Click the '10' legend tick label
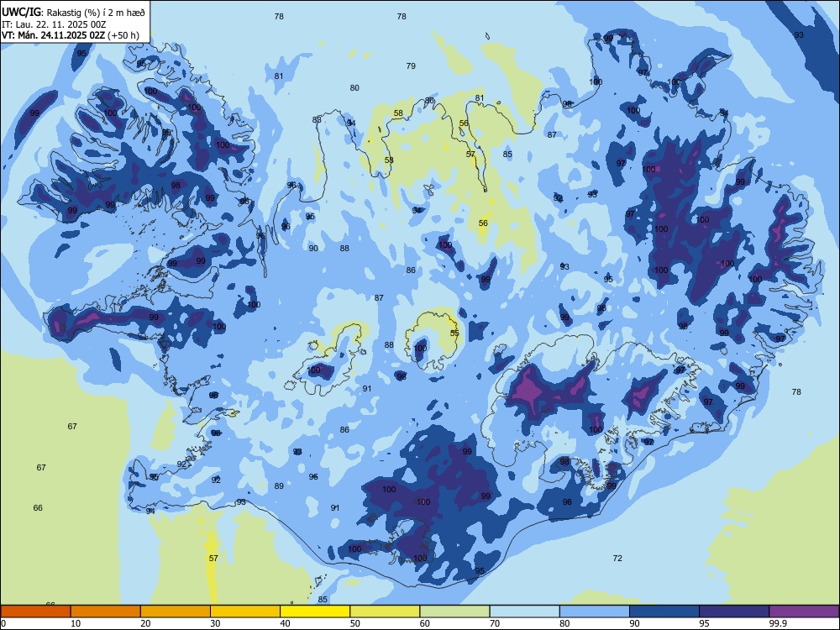The image size is (840, 630). point(76,623)
